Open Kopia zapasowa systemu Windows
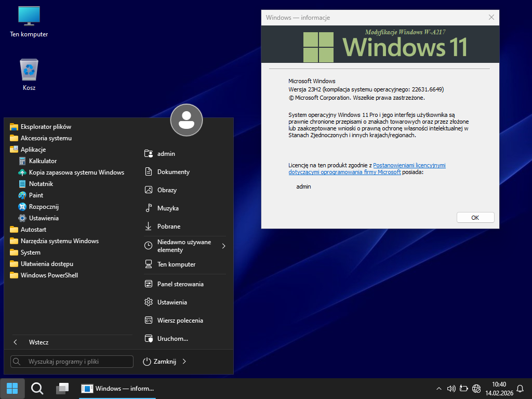532x399 pixels. tap(76, 172)
